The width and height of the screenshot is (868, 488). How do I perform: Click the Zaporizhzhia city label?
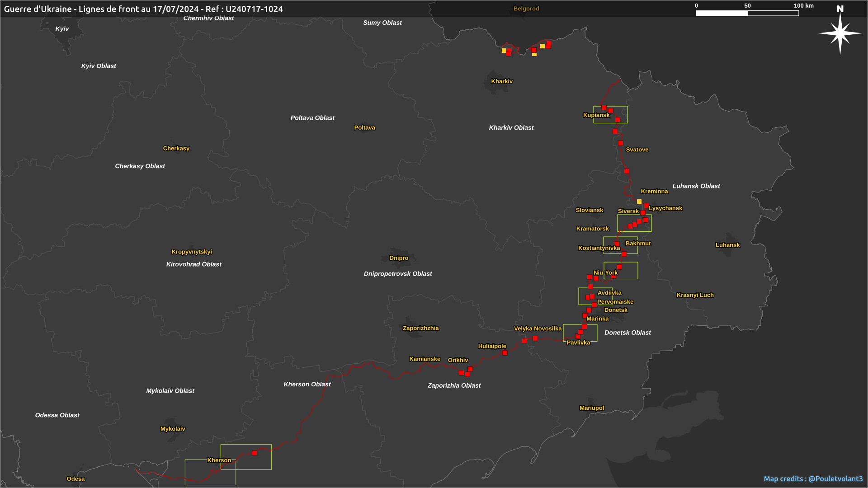pos(420,328)
